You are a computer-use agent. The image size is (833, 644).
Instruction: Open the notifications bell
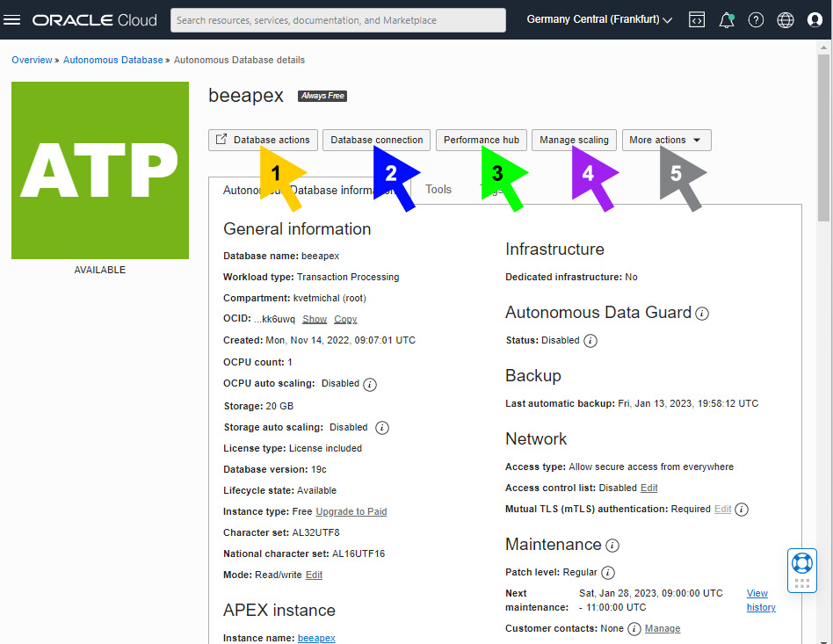coord(726,20)
